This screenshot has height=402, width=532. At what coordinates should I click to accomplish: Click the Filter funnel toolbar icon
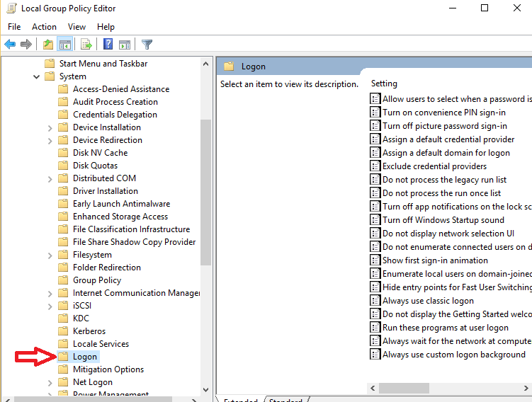coord(147,44)
